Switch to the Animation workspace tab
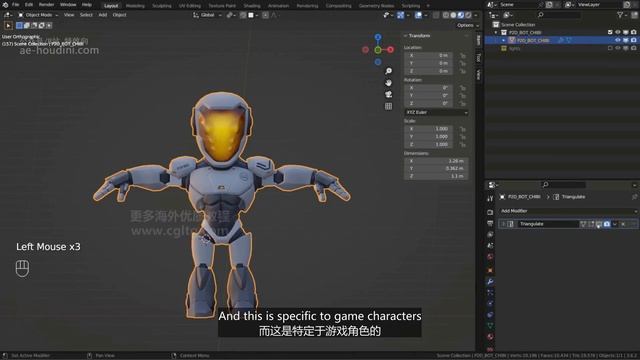The image size is (640, 360). (278, 6)
